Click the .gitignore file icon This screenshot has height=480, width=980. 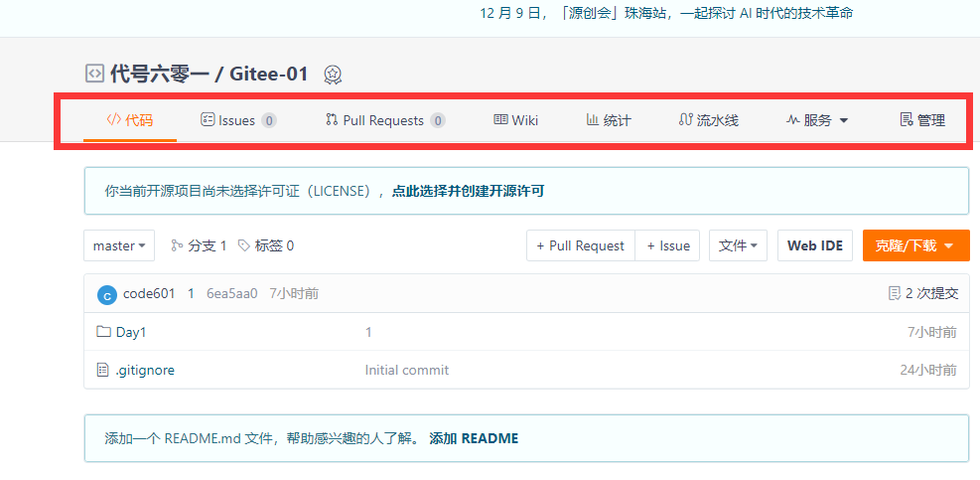click(x=103, y=370)
